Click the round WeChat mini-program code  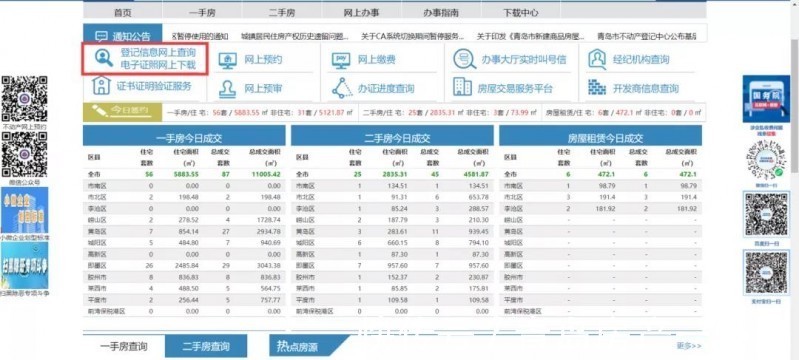pyautogui.click(x=766, y=160)
